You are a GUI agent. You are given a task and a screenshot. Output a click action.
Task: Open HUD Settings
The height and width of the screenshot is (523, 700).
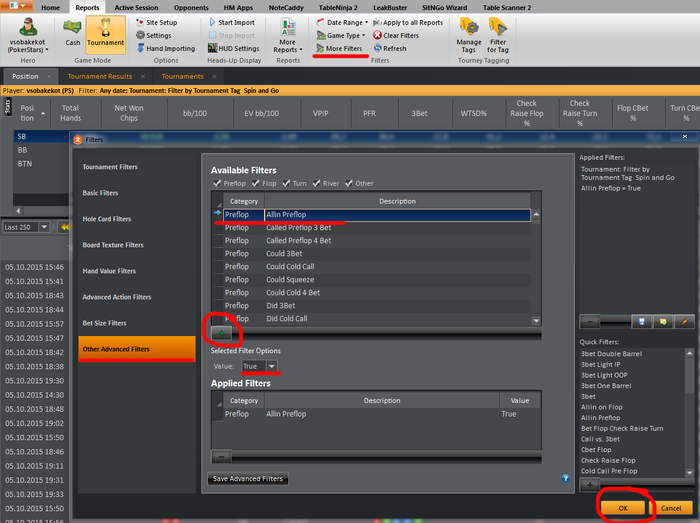coord(233,48)
